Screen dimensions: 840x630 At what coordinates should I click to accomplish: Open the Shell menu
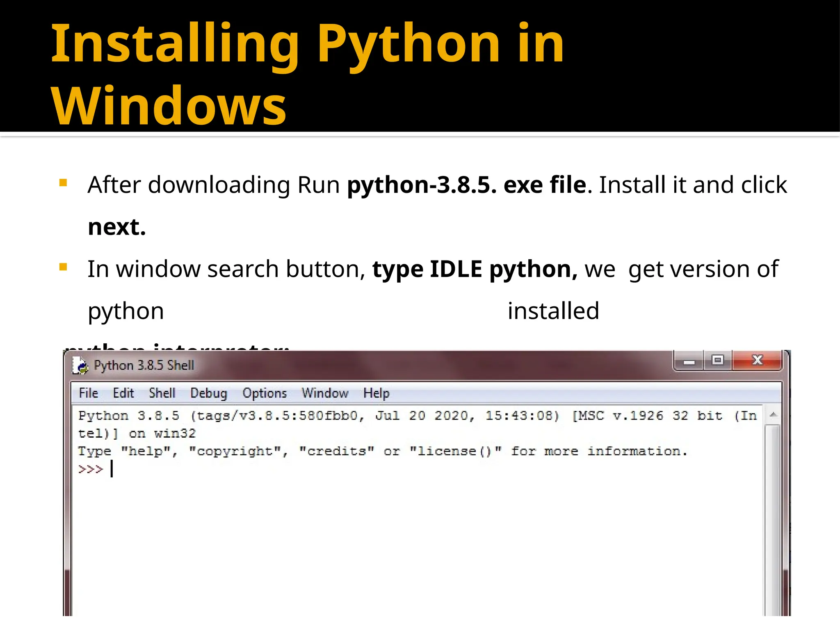162,393
